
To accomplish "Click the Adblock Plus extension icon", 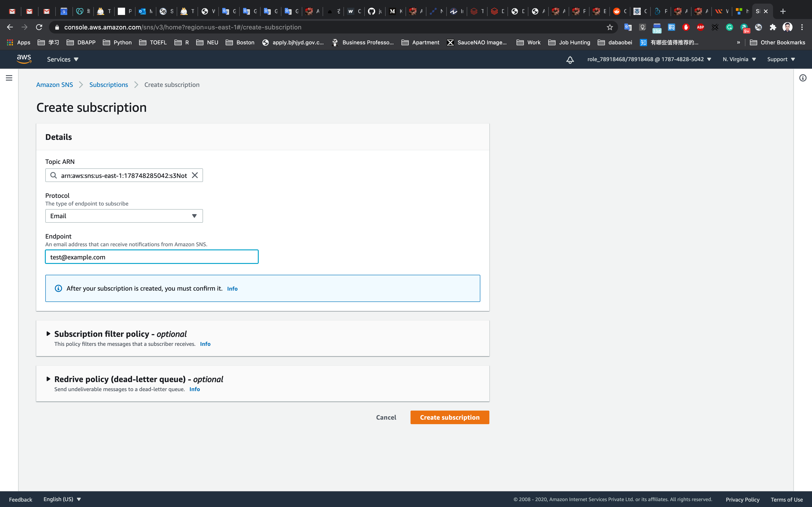I will (x=700, y=27).
